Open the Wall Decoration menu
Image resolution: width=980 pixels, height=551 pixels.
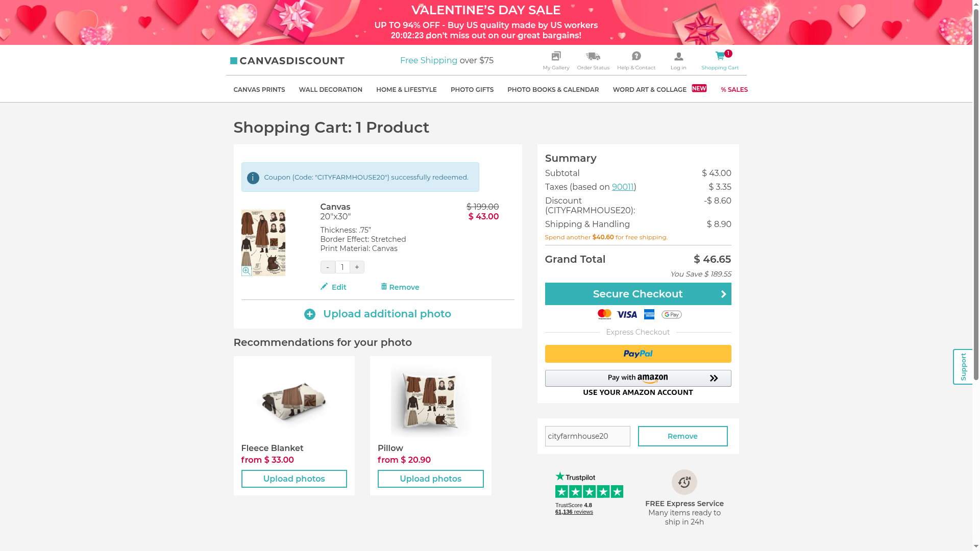[x=330, y=90]
